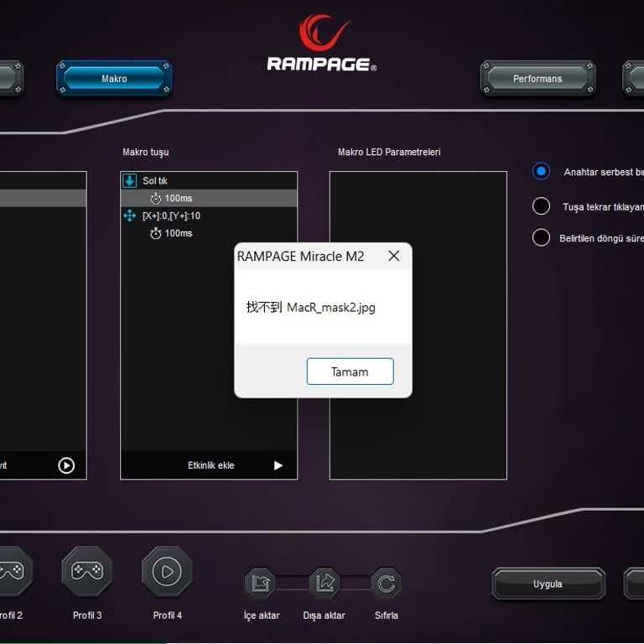Click the Uygula button
This screenshot has height=644, width=644.
[548, 584]
